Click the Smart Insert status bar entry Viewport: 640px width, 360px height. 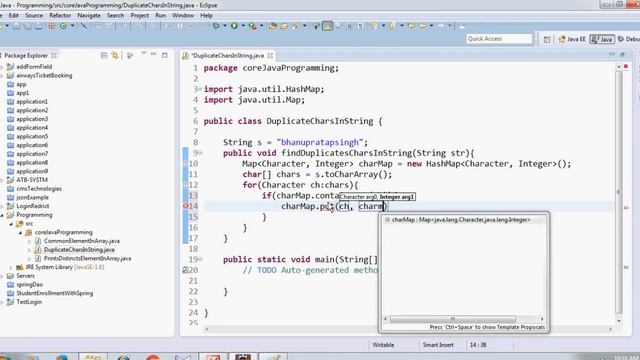point(438,345)
